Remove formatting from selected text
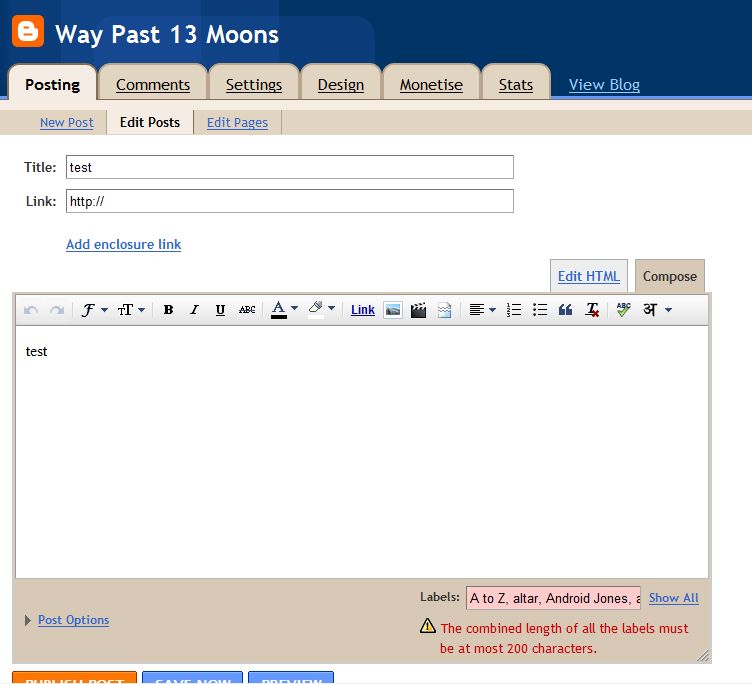This screenshot has width=752, height=684. 592,310
